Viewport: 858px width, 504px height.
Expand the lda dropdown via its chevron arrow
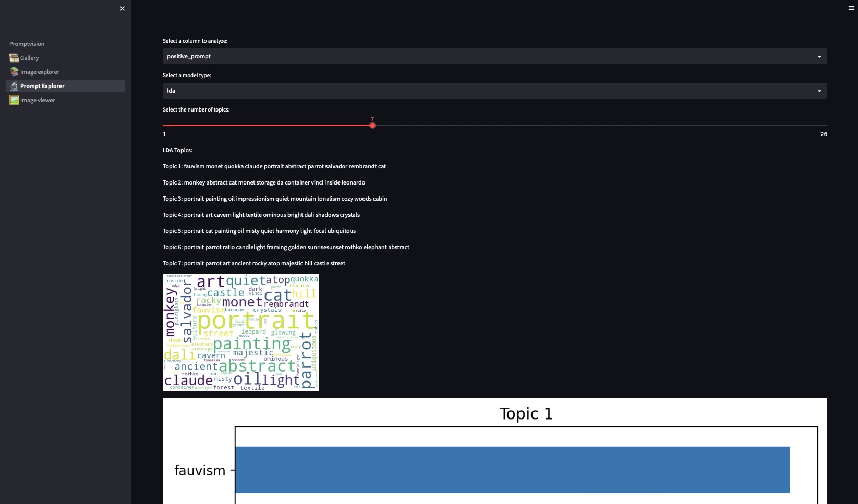(819, 90)
